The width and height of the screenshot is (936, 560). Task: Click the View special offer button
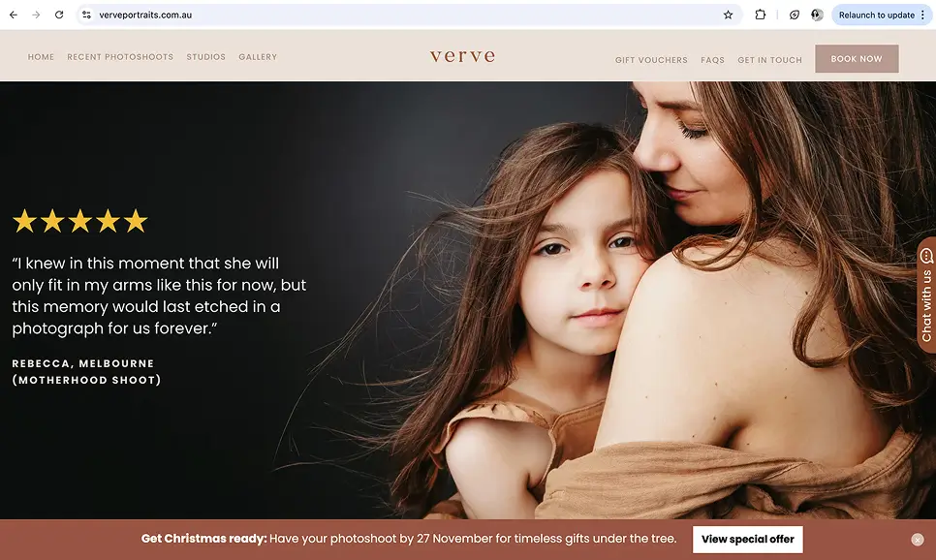tap(747, 539)
